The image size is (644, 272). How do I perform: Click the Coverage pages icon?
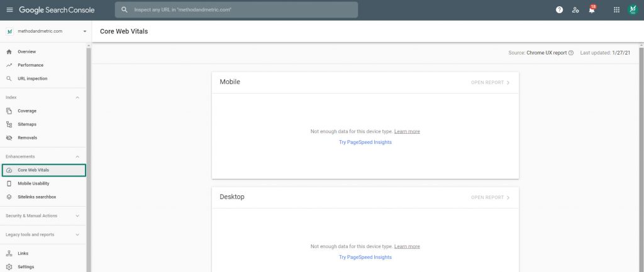[9, 111]
